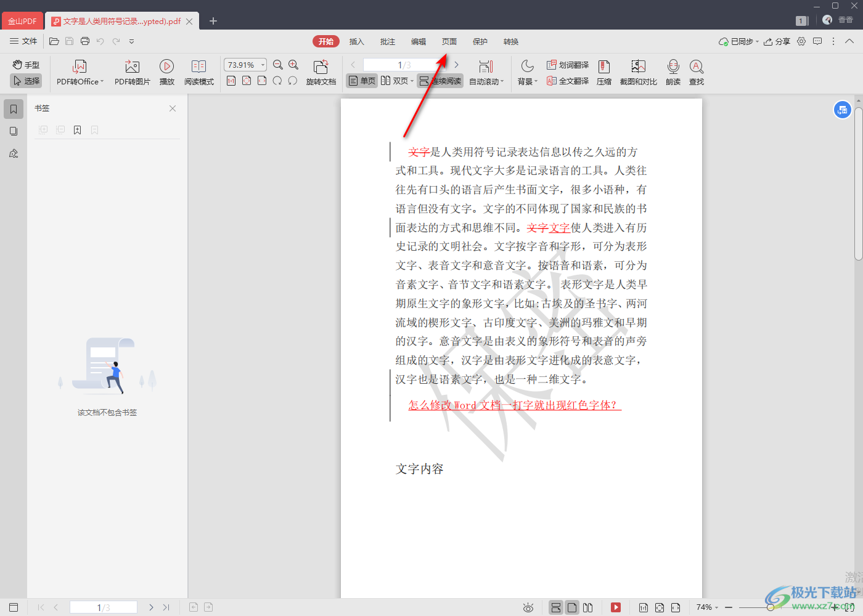Switch to the 保护 tab
This screenshot has width=863, height=616.
pyautogui.click(x=480, y=41)
